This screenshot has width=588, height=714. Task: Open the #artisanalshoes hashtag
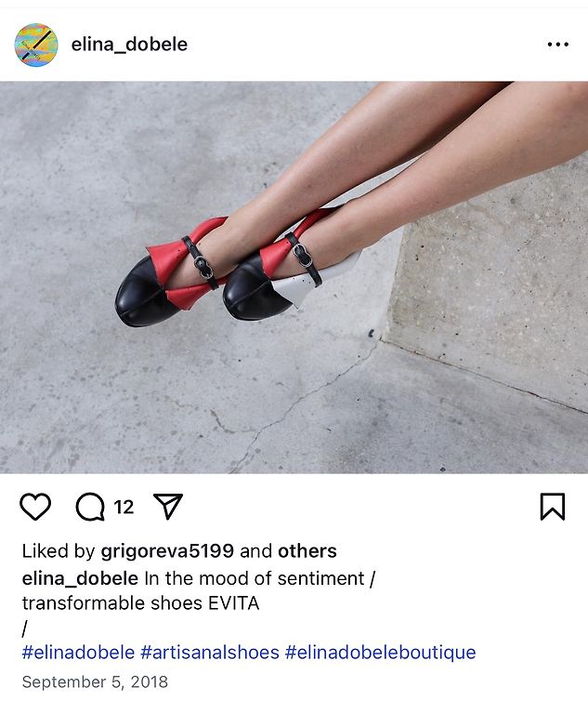[x=210, y=652]
